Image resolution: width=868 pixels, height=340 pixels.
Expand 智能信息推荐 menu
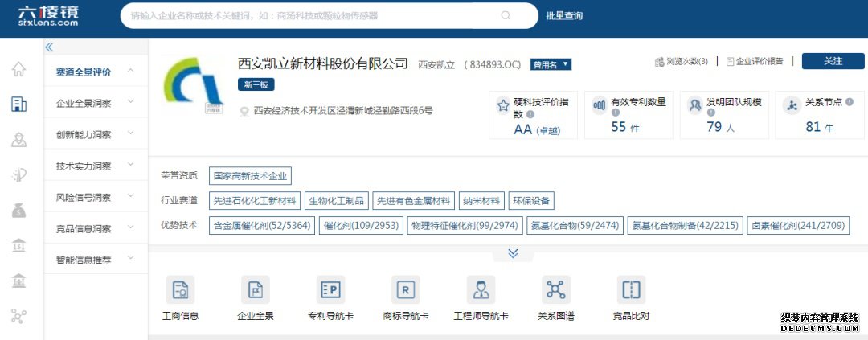point(95,259)
